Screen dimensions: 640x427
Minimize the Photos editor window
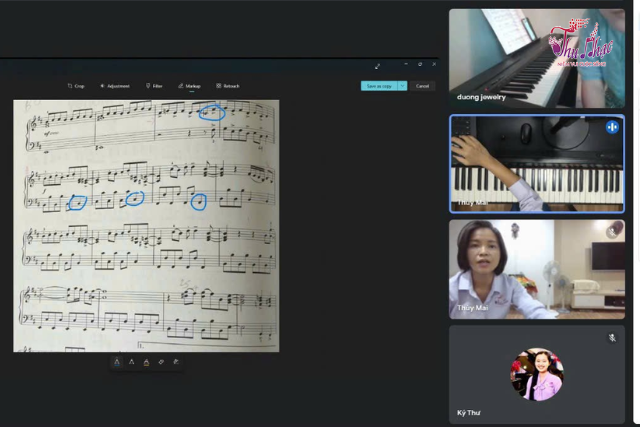[x=406, y=64]
